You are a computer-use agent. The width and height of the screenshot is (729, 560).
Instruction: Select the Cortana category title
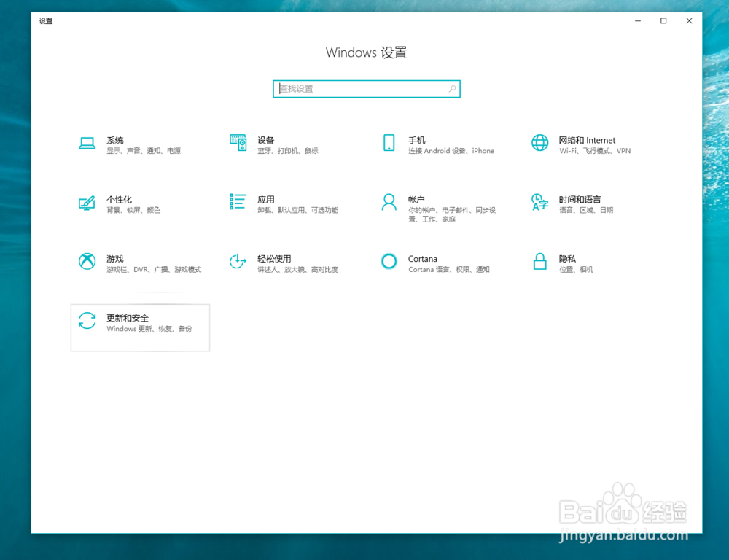point(423,259)
